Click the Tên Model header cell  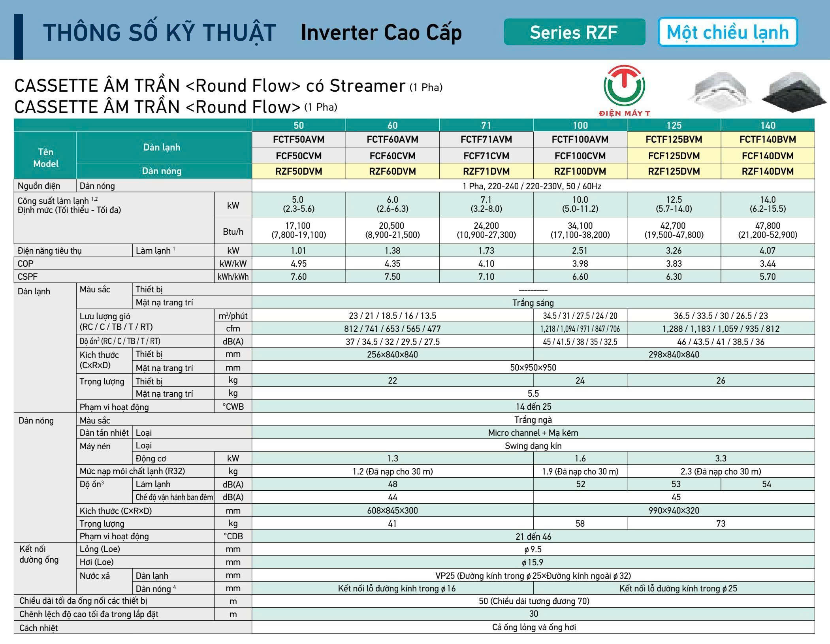click(45, 158)
